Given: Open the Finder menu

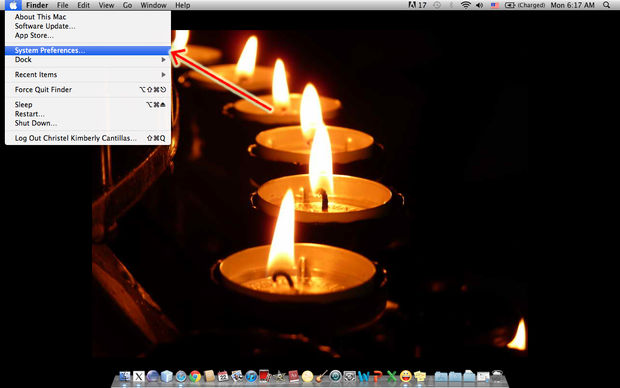Looking at the screenshot, I should click(x=37, y=5).
